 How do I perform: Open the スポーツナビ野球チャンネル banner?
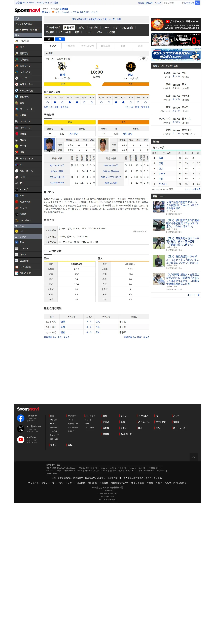tap(176, 25)
